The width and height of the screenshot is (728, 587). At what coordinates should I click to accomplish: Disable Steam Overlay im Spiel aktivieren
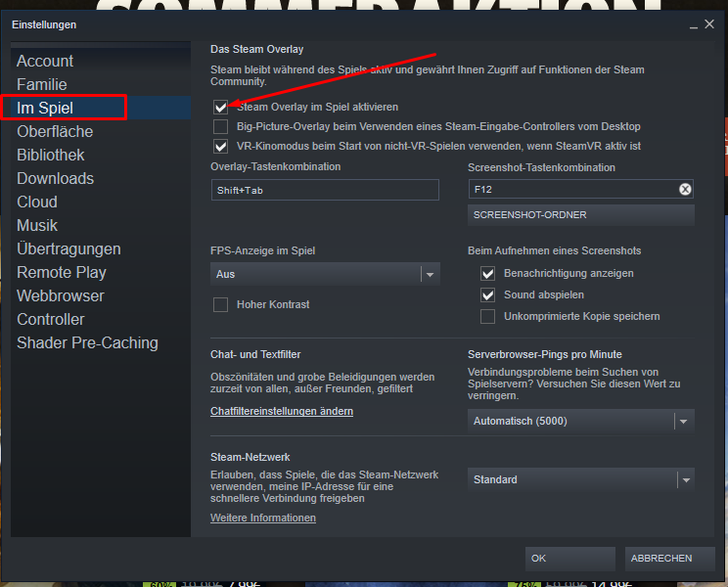221,107
